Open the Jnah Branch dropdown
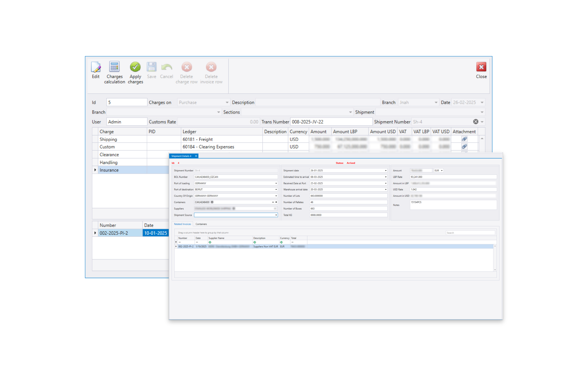This screenshot has width=588, height=376. click(x=436, y=102)
